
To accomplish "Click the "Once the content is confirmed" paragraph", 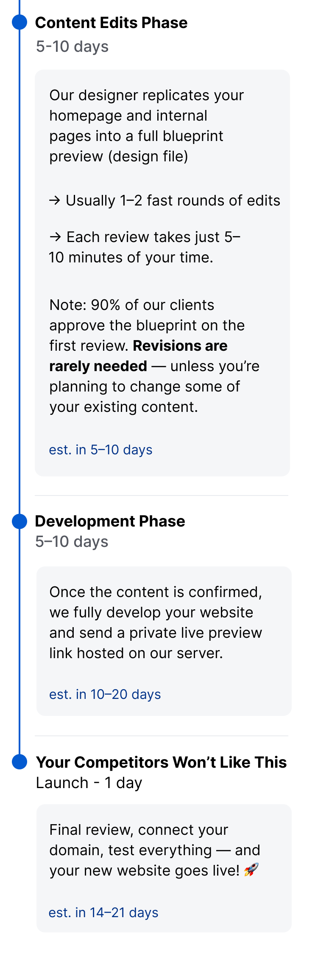I will click(156, 622).
